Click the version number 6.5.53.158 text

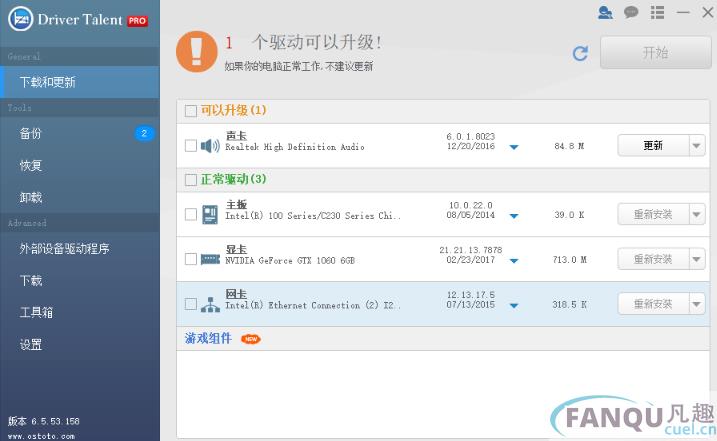[x=55, y=421]
